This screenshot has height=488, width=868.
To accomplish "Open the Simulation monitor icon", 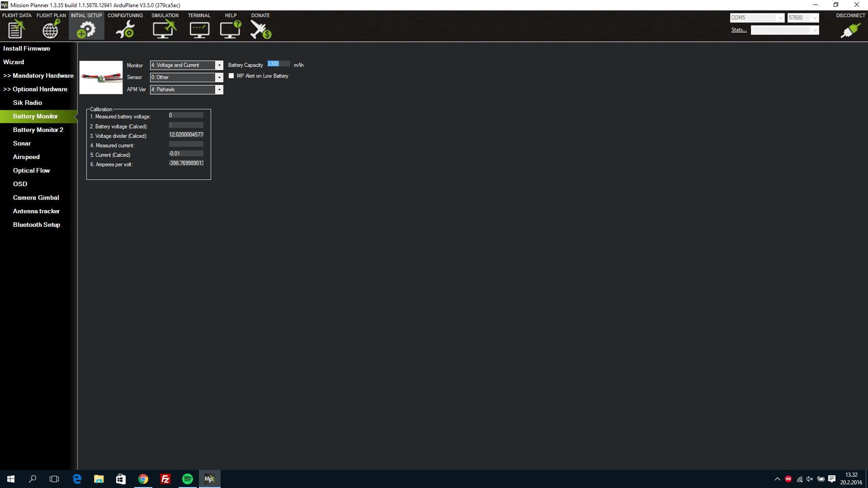I will tap(164, 30).
